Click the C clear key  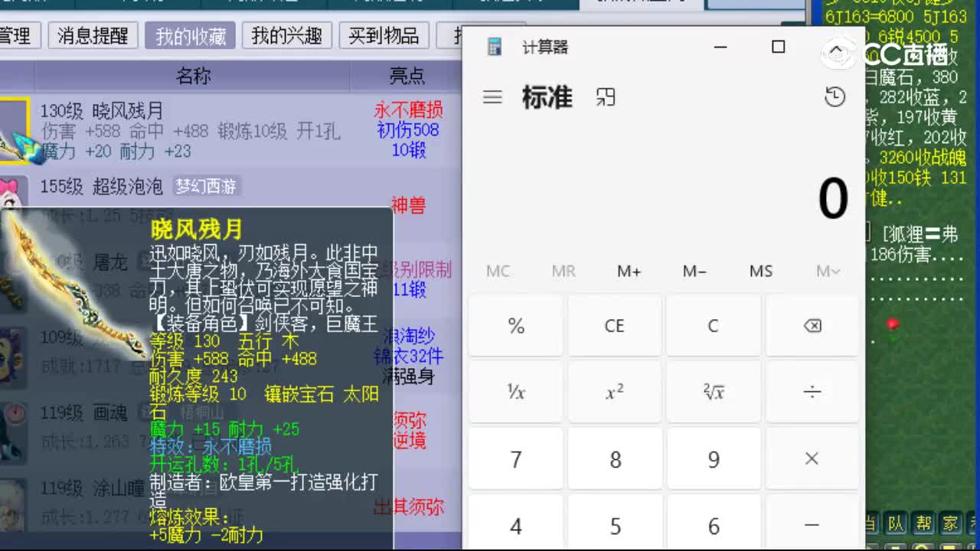(713, 326)
